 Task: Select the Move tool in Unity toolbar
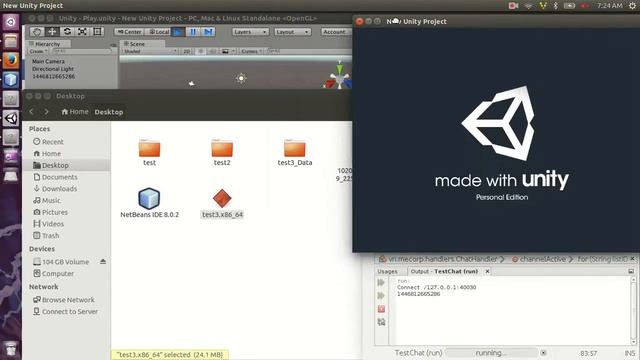click(x=52, y=32)
